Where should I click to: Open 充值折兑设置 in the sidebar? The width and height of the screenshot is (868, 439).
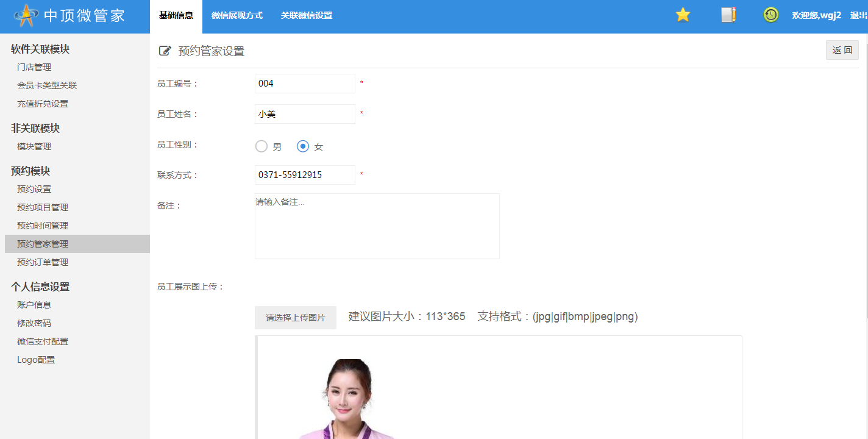click(43, 104)
